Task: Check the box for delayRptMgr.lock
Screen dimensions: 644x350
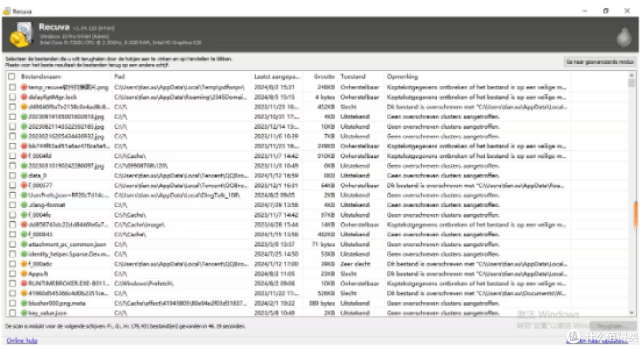Action: pos(13,97)
